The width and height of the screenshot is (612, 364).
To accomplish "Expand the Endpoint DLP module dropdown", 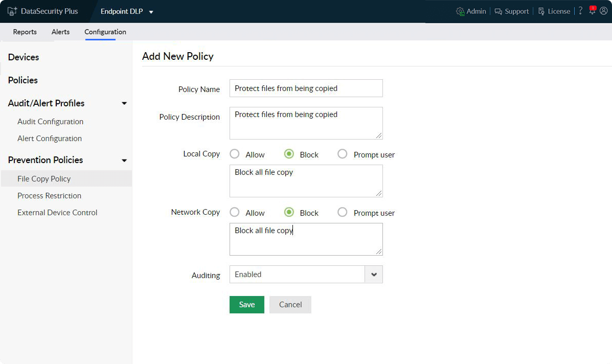I will pyautogui.click(x=151, y=12).
